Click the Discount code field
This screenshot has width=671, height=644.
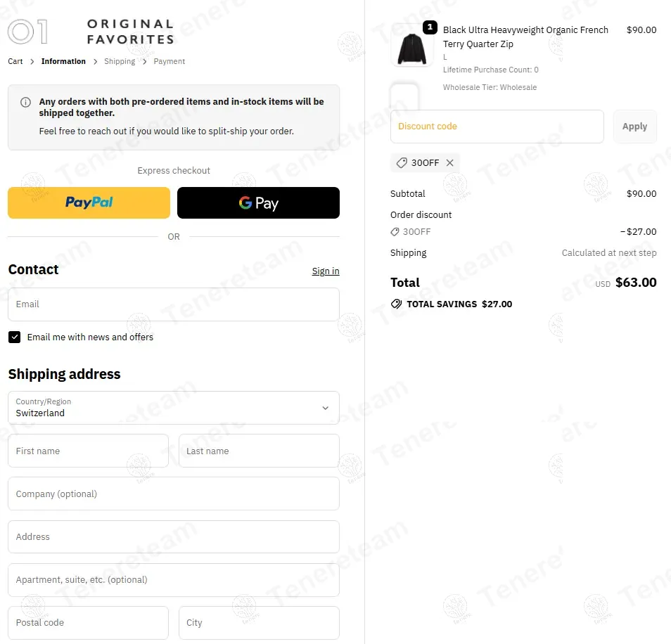click(x=497, y=127)
